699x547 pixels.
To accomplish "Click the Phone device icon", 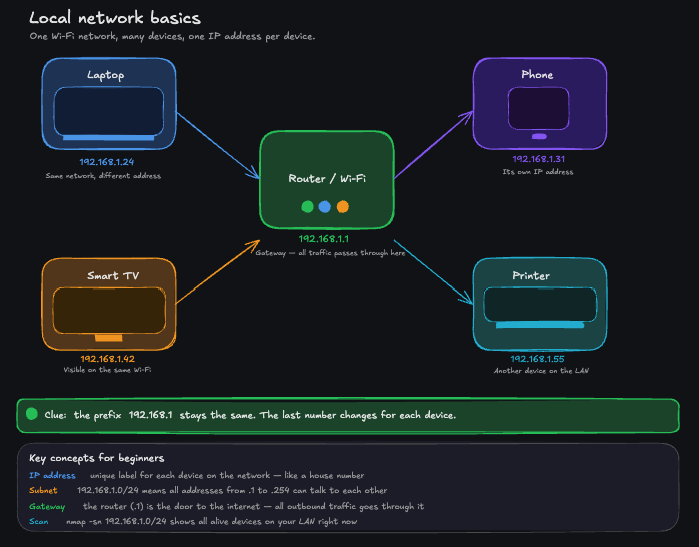I will tap(539, 110).
